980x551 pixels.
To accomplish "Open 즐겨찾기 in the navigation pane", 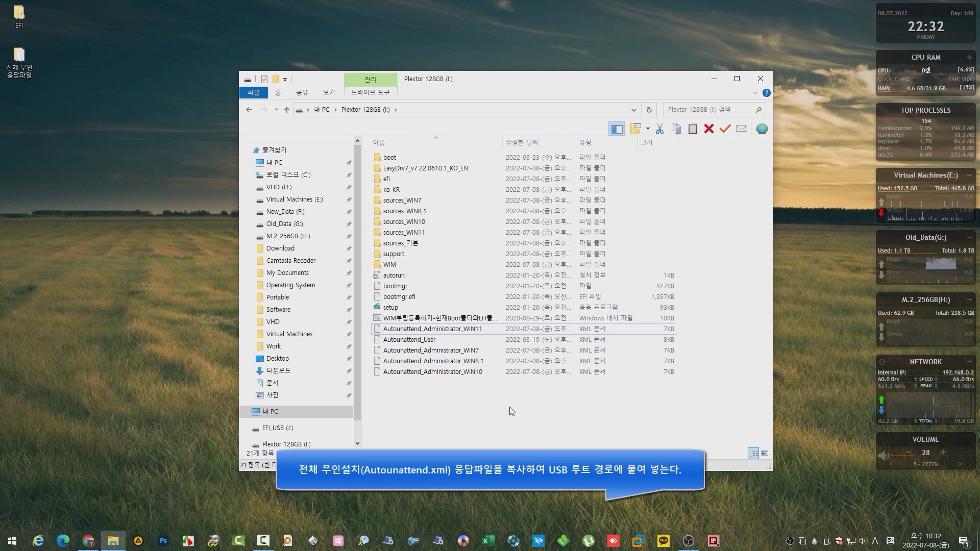I will coord(274,150).
